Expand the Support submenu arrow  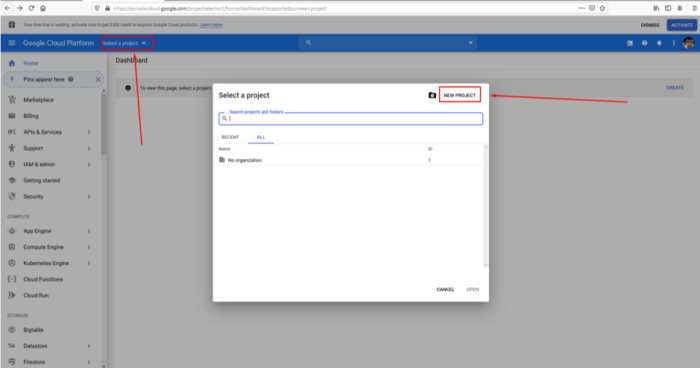(89, 148)
